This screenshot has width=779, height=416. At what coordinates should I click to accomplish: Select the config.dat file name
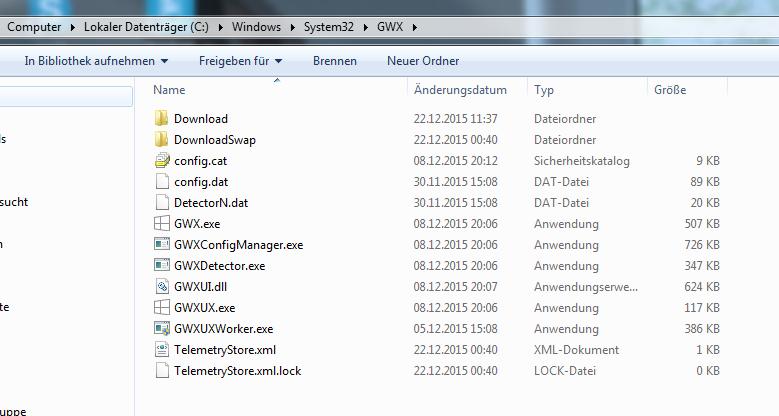(201, 181)
